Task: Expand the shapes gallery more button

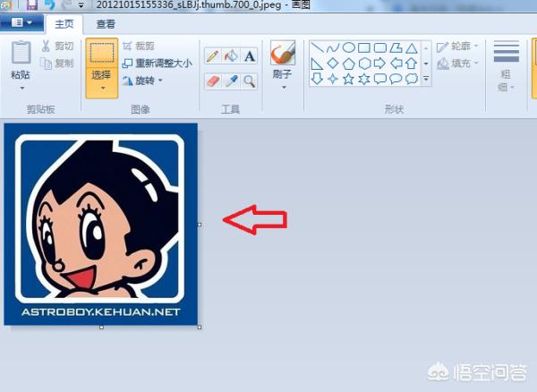Action: pos(426,79)
